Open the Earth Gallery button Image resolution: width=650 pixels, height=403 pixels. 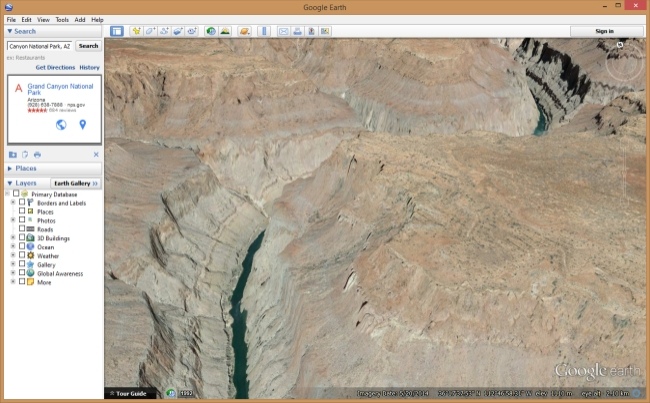(76, 183)
